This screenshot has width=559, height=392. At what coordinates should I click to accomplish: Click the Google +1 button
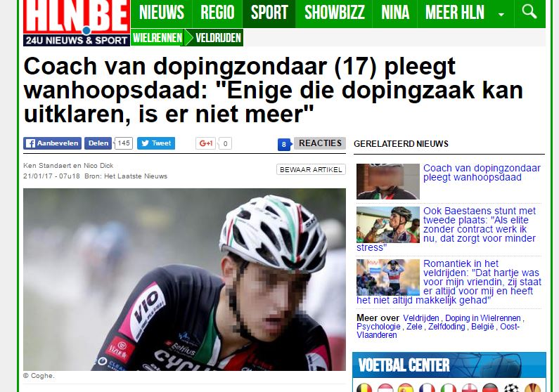(206, 143)
